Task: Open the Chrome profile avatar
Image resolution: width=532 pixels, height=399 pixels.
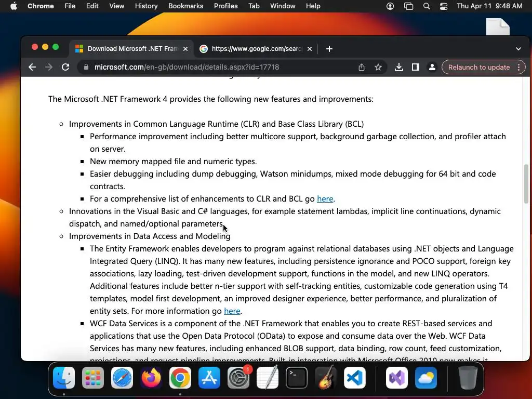Action: 432,67
